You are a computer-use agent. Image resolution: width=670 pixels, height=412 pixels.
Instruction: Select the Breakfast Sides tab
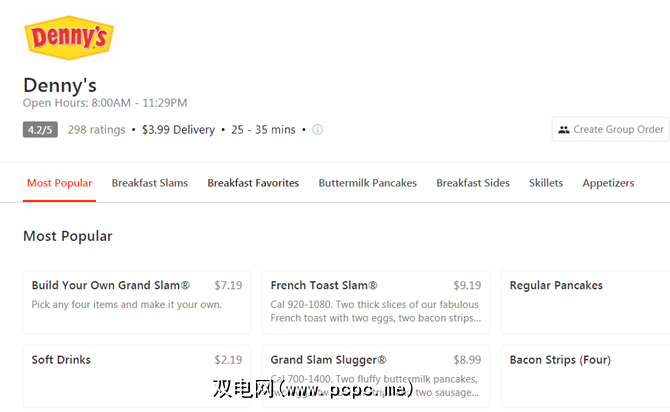[x=473, y=183]
